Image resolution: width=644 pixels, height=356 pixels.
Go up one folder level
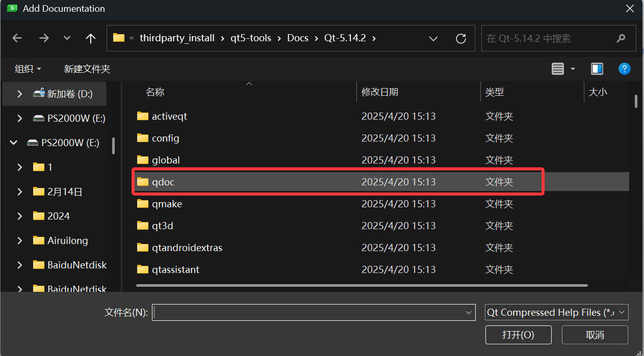click(x=91, y=38)
